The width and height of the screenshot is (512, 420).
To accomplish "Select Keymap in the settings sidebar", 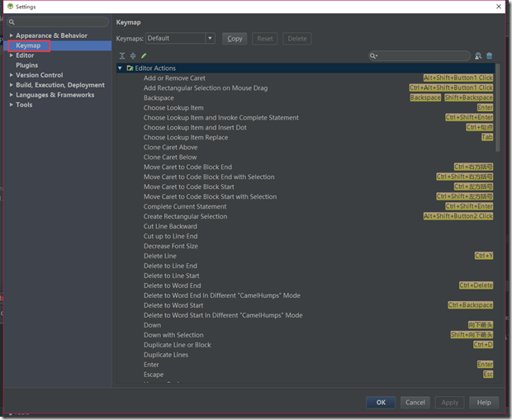I will pyautogui.click(x=28, y=45).
